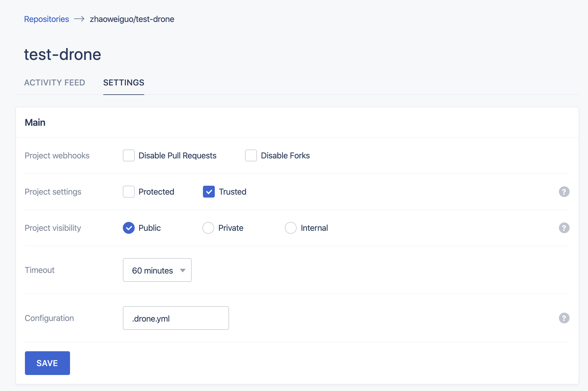Click breadcrumb arrow after Repositories

79,19
